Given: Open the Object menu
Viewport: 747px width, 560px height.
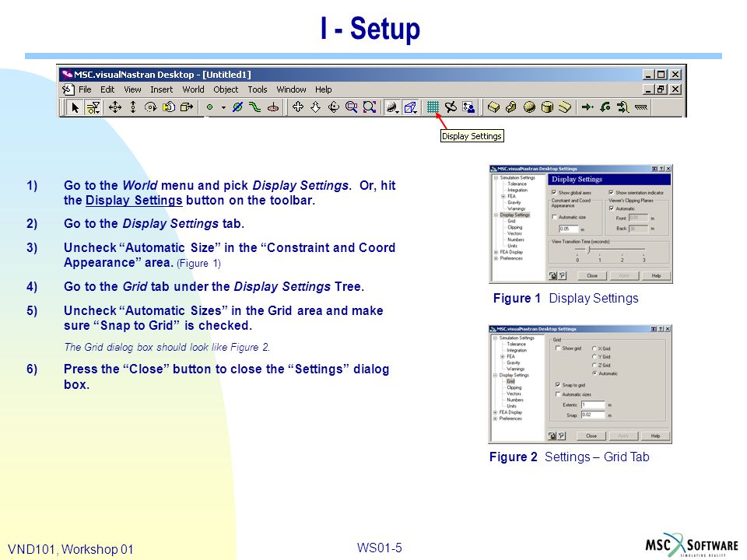Looking at the screenshot, I should (x=226, y=89).
